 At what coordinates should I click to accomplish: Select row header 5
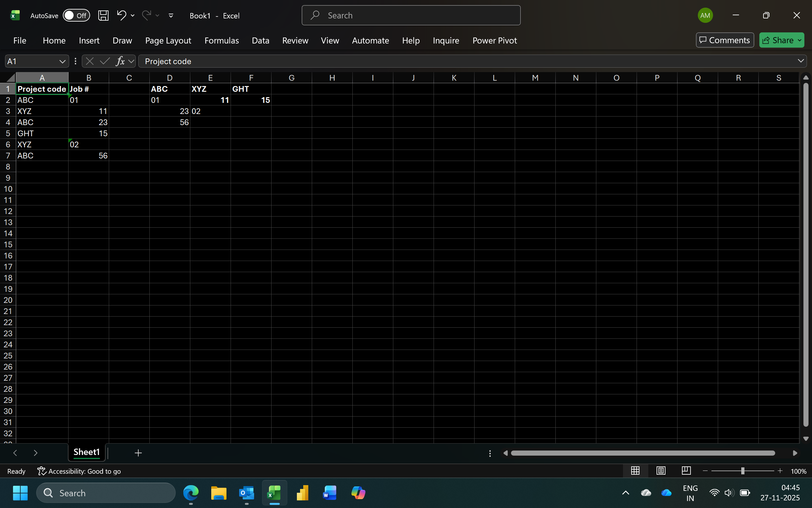tap(8, 133)
